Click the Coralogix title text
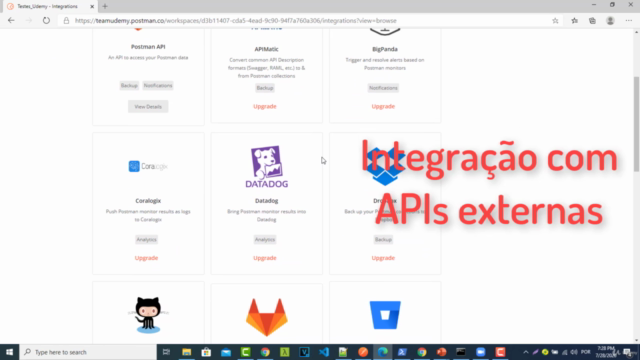The image size is (640, 360). coord(148,201)
